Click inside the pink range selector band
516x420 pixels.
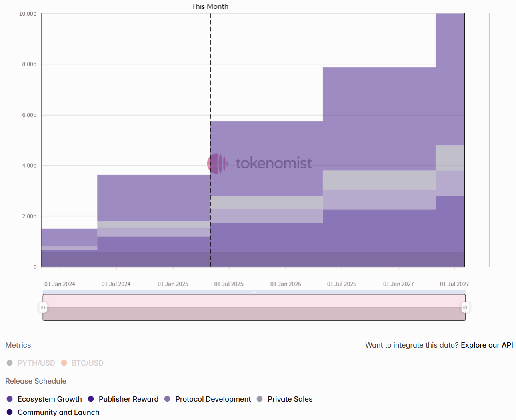coord(254,301)
